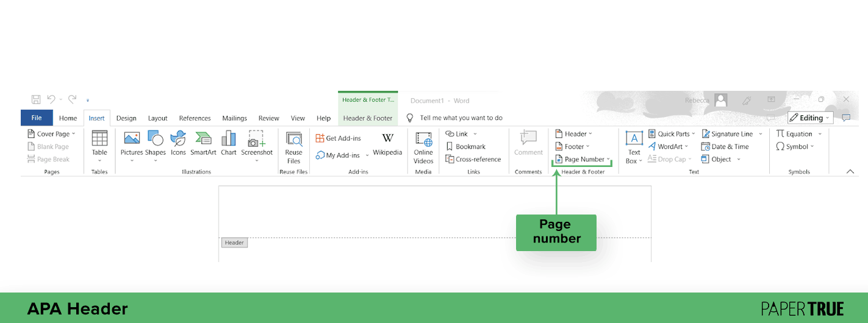
Task: Click the Rebecca account avatar
Action: pos(722,100)
